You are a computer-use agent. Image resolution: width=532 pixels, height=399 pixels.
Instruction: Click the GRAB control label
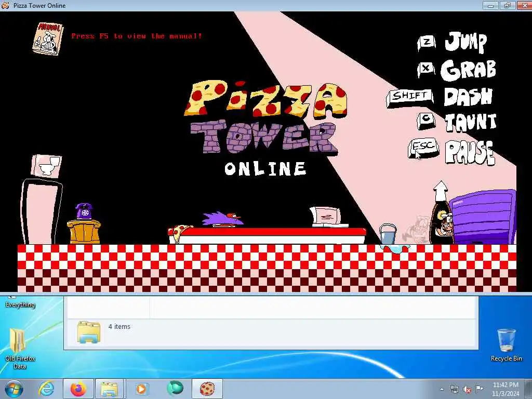[468, 70]
